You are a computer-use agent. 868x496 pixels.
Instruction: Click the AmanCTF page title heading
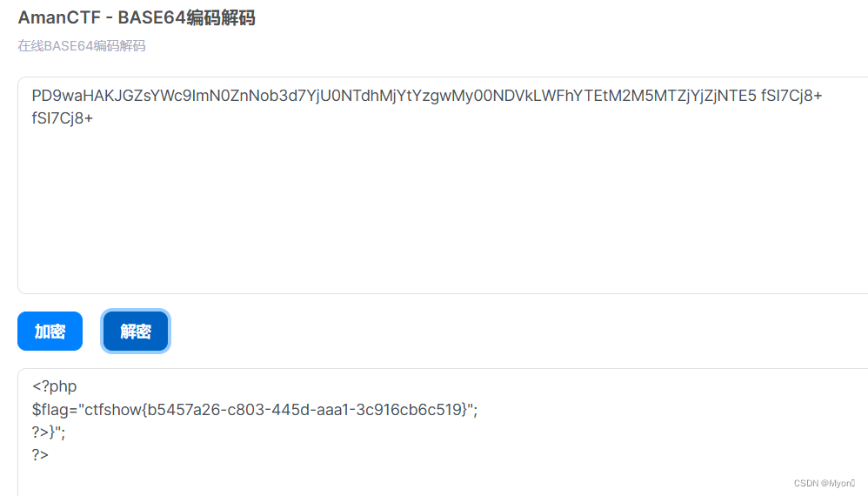point(137,17)
